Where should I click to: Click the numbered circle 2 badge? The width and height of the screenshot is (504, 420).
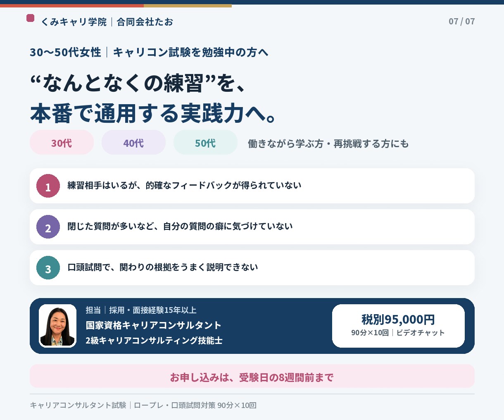point(48,227)
